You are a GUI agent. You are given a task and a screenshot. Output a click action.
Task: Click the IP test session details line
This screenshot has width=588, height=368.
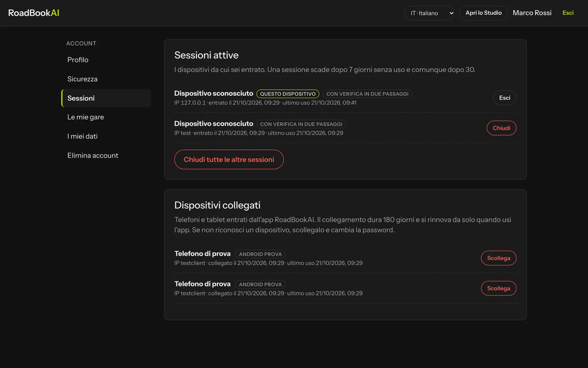[259, 133]
